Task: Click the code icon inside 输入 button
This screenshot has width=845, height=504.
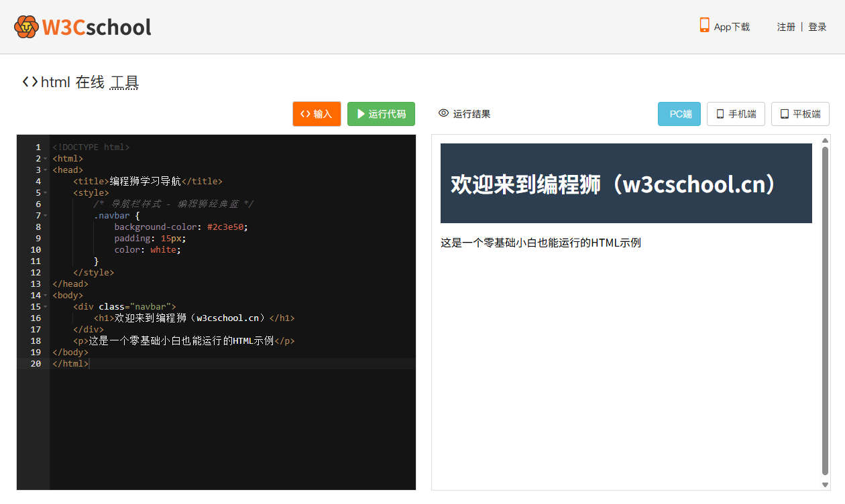Action: click(x=305, y=114)
